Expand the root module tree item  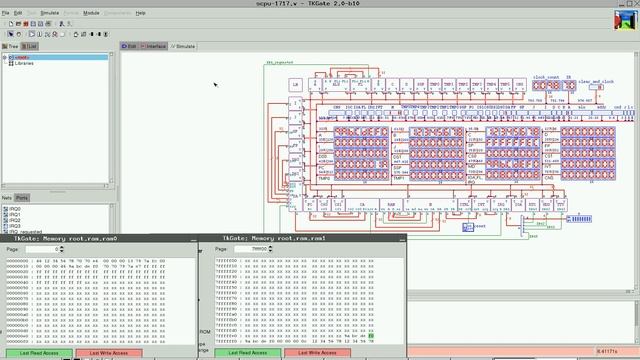pos(5,58)
